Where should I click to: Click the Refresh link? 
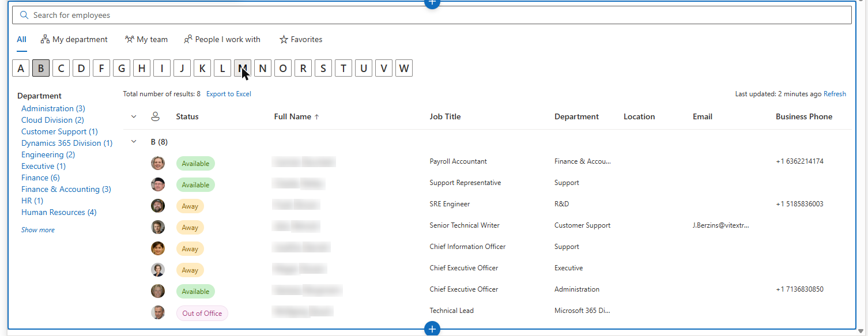coord(835,94)
